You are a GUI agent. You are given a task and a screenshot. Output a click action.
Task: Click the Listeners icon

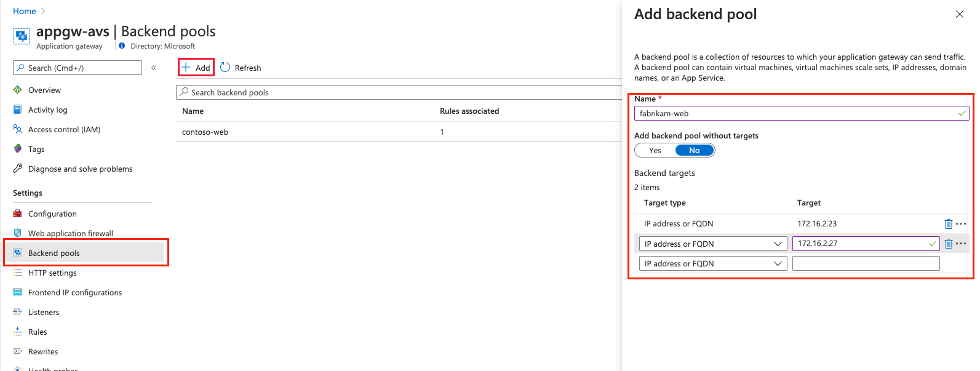(x=18, y=312)
